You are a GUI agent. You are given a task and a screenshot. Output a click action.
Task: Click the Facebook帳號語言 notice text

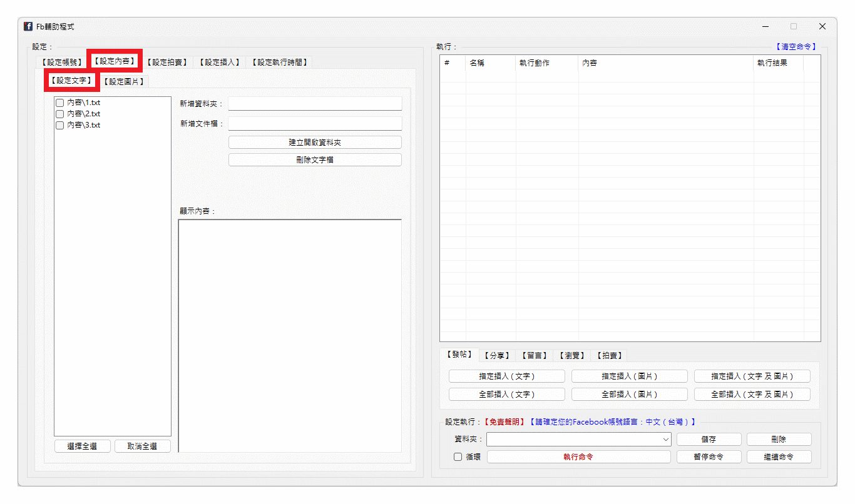612,422
